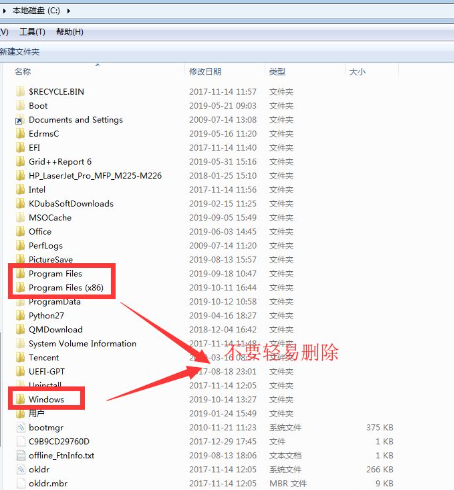Click the MSOCache folder icon
Viewport: 454px width, 490px height.
(x=20, y=217)
